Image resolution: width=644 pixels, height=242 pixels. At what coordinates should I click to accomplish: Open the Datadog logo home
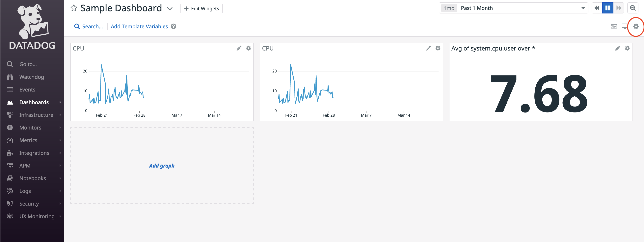click(32, 26)
